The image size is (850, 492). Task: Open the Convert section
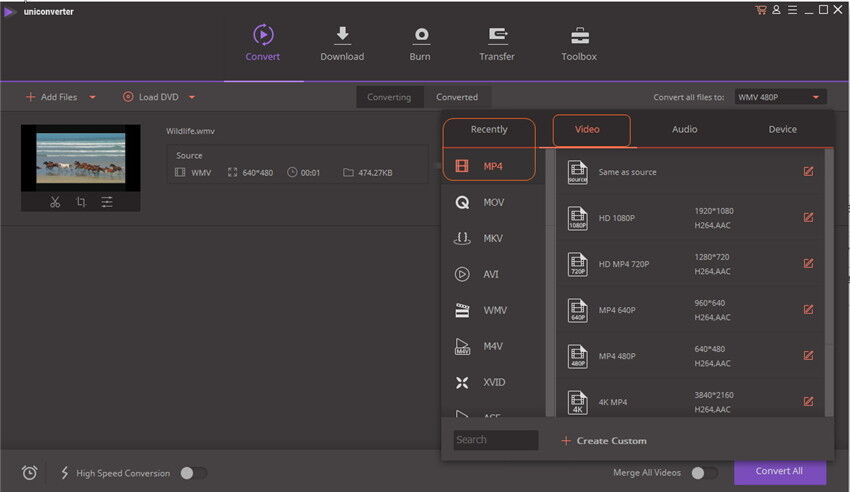tap(263, 43)
